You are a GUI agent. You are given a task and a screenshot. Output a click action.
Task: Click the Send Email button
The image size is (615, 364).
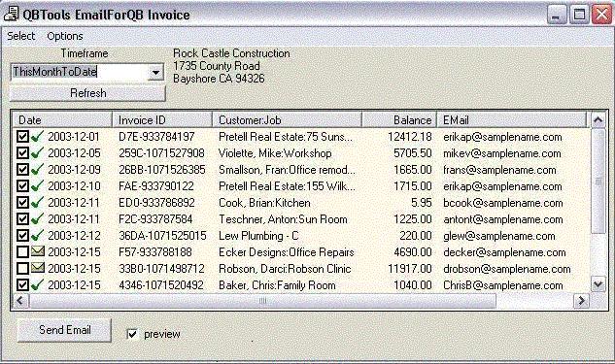64,330
